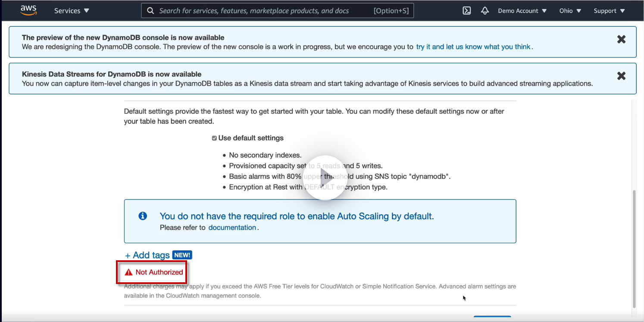Expand the Services menu

[72, 11]
